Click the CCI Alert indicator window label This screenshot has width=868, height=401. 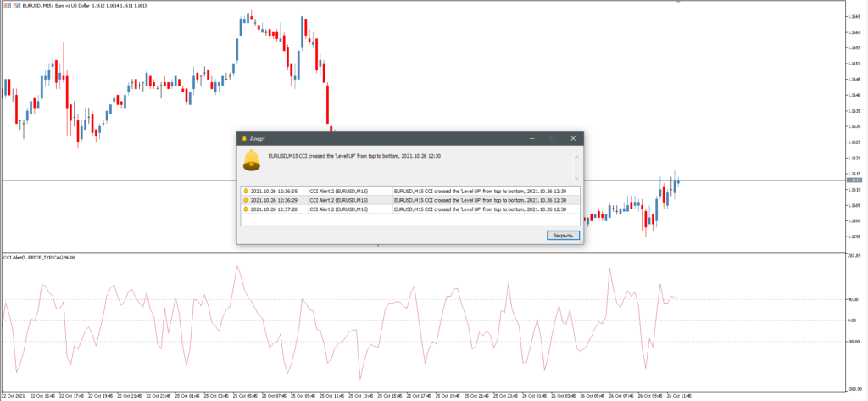39,257
